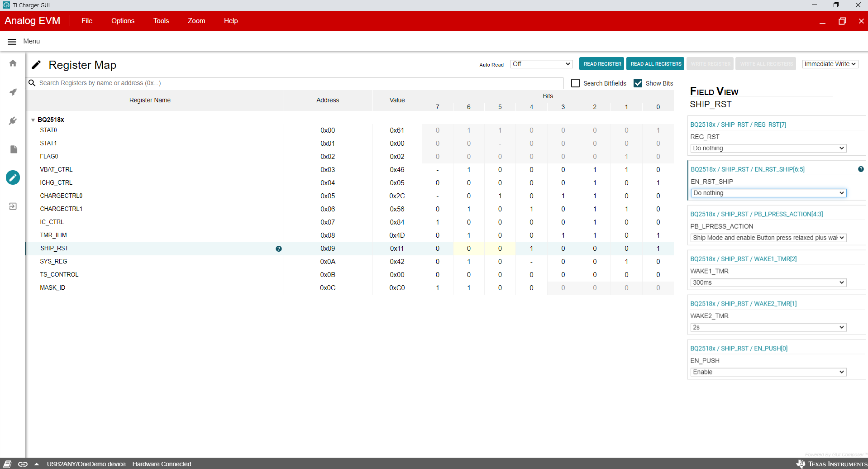This screenshot has width=868, height=469.
Task: Select the Register Map pencil sidebar icon
Action: [x=13, y=177]
